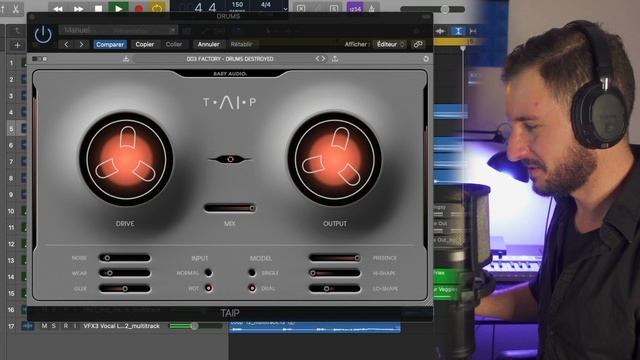Click the TAIP window size squares icon
Viewport: 640px width, 360px height.
(39, 59)
